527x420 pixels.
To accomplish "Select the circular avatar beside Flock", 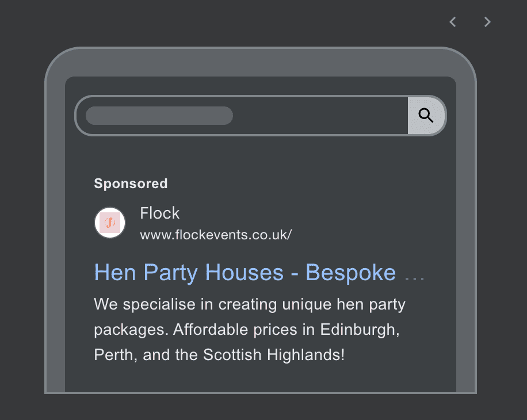I will 109,223.
